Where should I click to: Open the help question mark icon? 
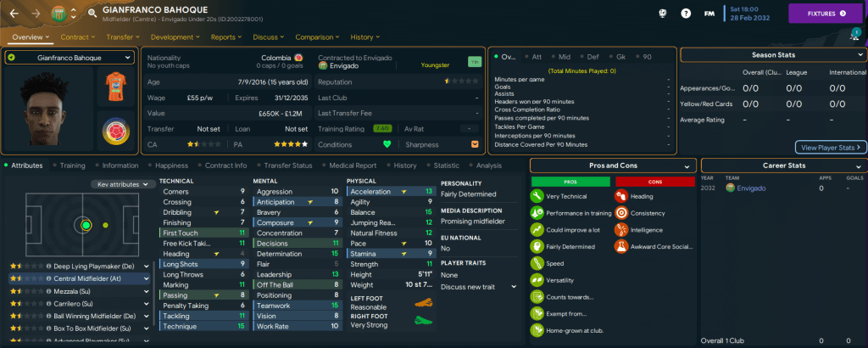tap(686, 14)
